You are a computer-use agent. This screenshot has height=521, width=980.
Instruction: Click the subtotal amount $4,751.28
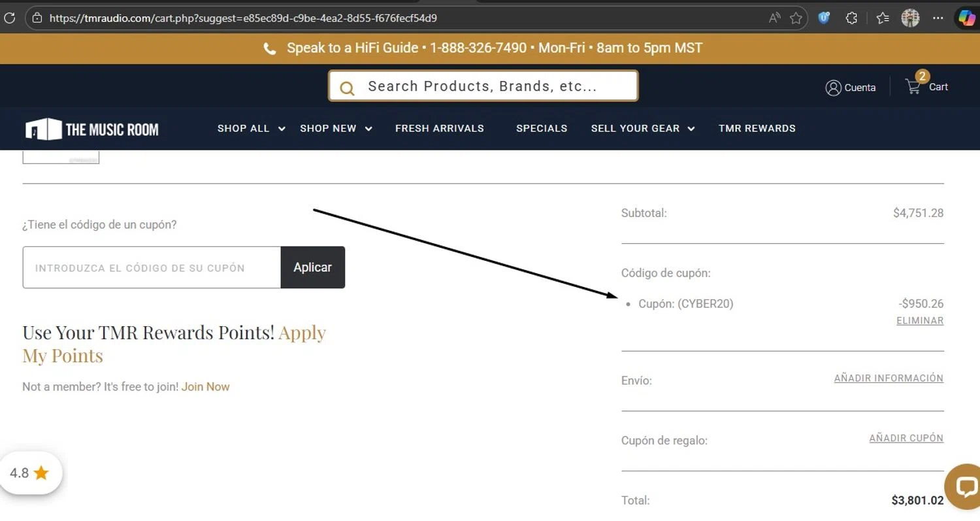(918, 213)
